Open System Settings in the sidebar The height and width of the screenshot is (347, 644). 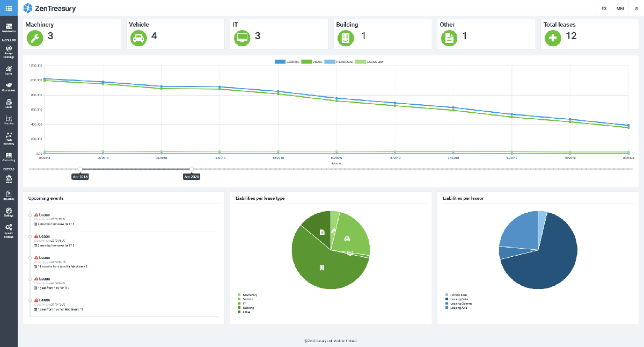pos(9,230)
